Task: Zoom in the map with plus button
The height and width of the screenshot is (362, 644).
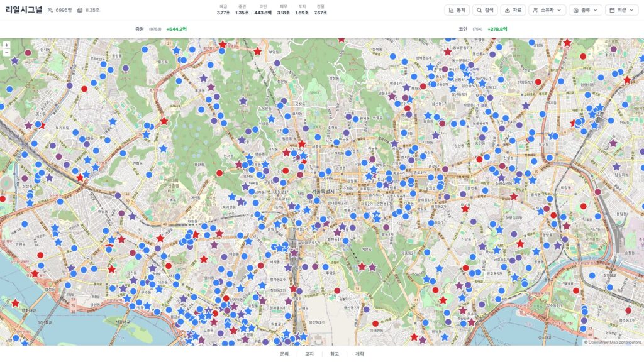Action: coord(6,45)
